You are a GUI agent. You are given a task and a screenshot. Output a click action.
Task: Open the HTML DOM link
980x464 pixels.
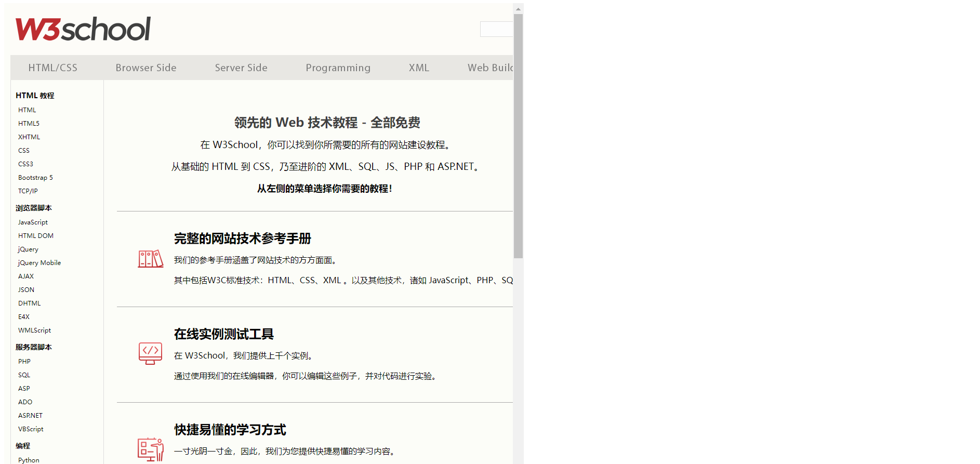pos(36,236)
